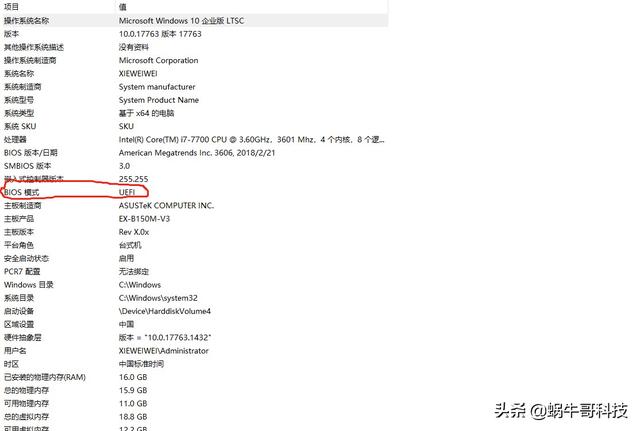Click the 版本 10.0.17763 row
This screenshot has width=640, height=431.
(194, 34)
